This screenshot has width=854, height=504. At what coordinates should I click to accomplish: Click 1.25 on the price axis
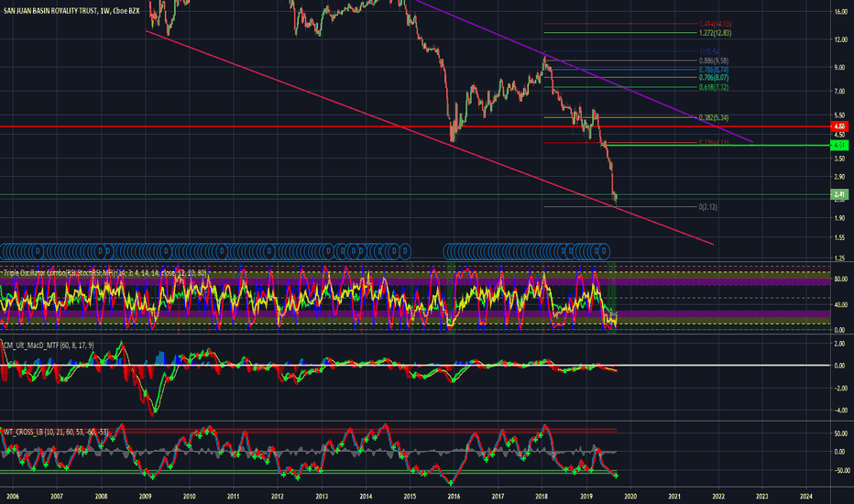tap(840, 258)
